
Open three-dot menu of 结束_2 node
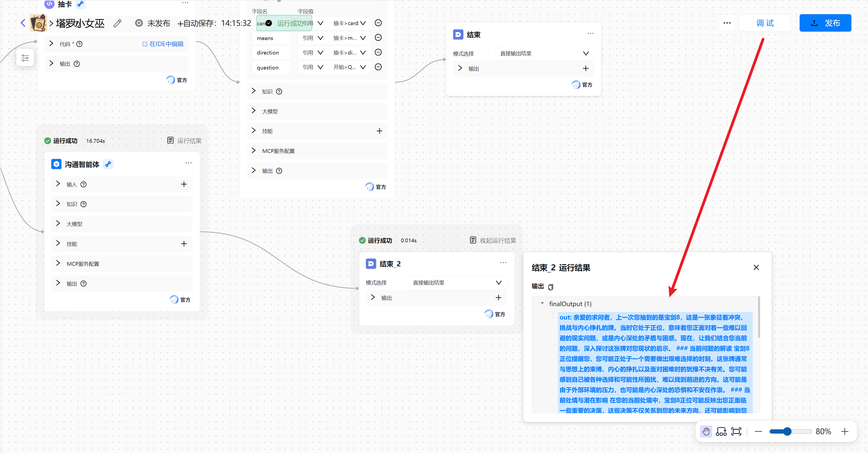point(503,263)
